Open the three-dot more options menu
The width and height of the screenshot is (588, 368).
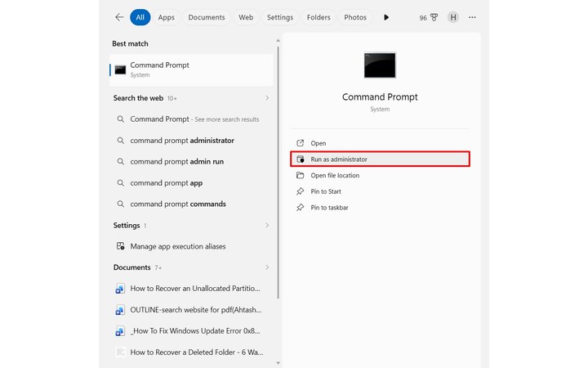472,17
